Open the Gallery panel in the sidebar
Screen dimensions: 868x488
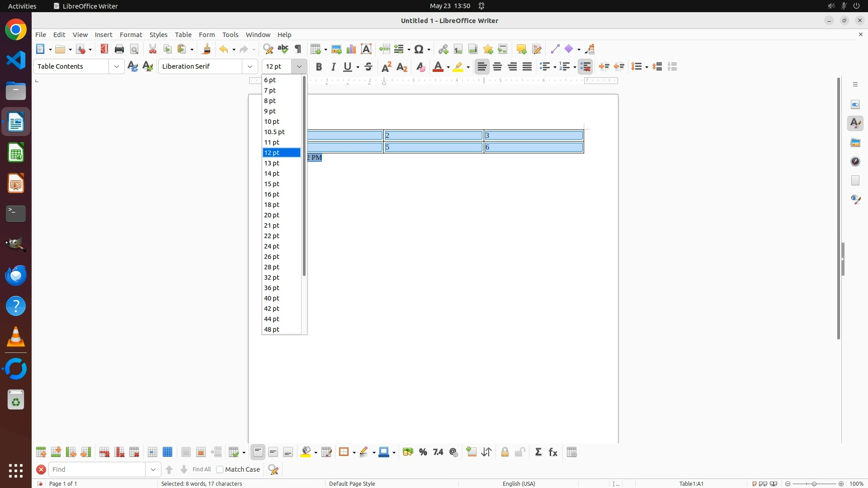855,143
